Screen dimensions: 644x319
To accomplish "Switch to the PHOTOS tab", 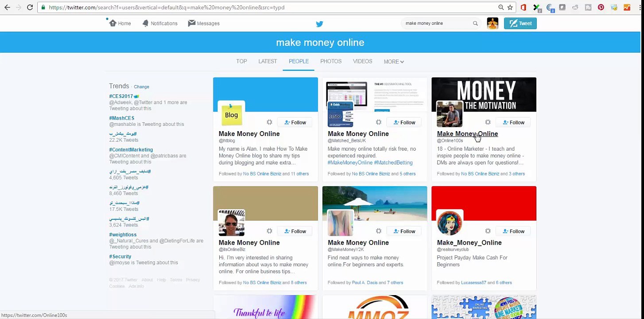I will [331, 62].
